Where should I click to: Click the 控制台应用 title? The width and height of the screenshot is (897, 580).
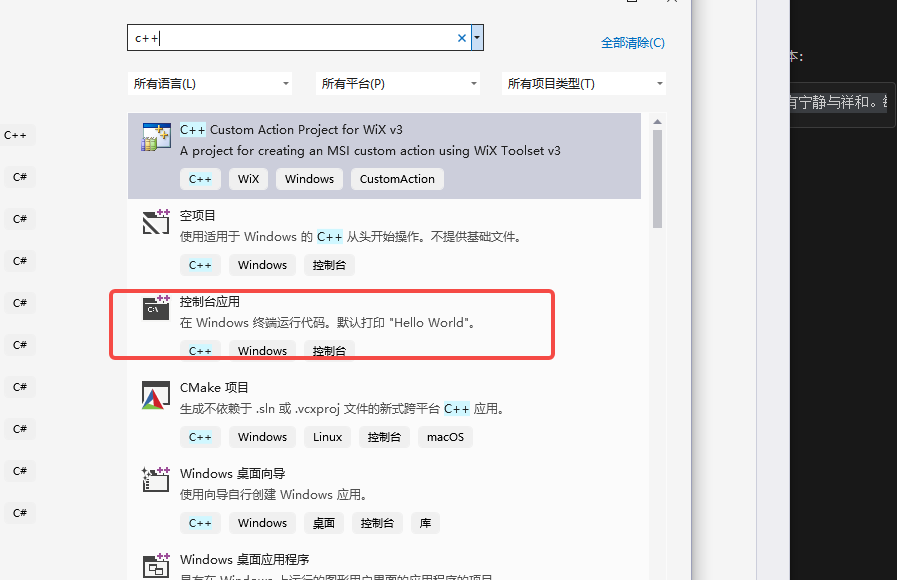pyautogui.click(x=209, y=301)
